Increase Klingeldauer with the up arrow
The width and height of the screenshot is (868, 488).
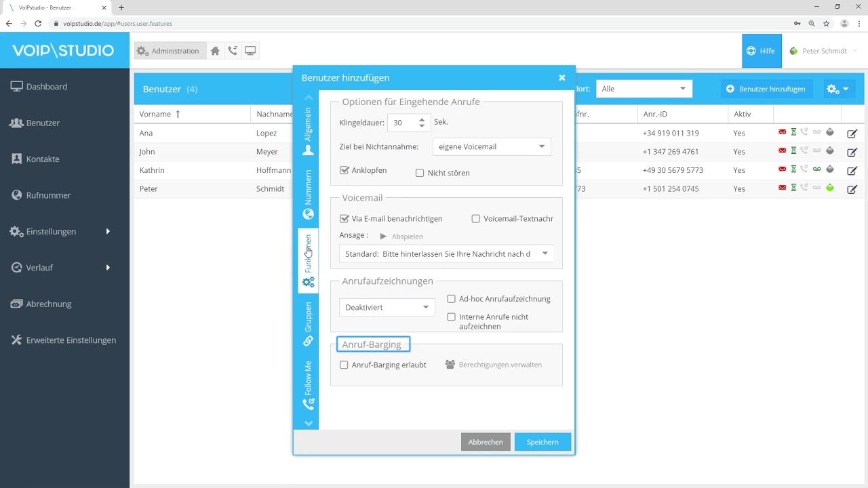pyautogui.click(x=422, y=119)
